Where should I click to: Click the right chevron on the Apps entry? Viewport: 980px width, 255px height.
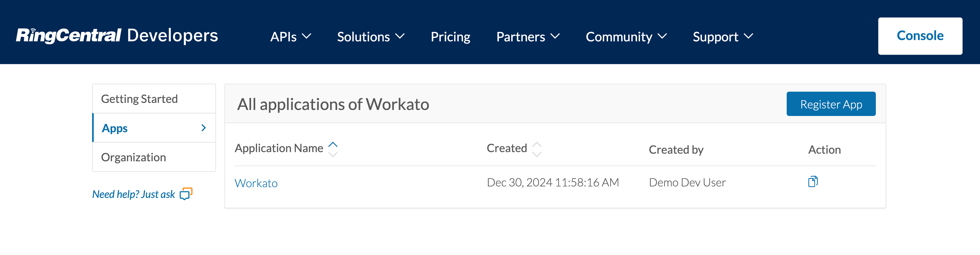pyautogui.click(x=204, y=128)
